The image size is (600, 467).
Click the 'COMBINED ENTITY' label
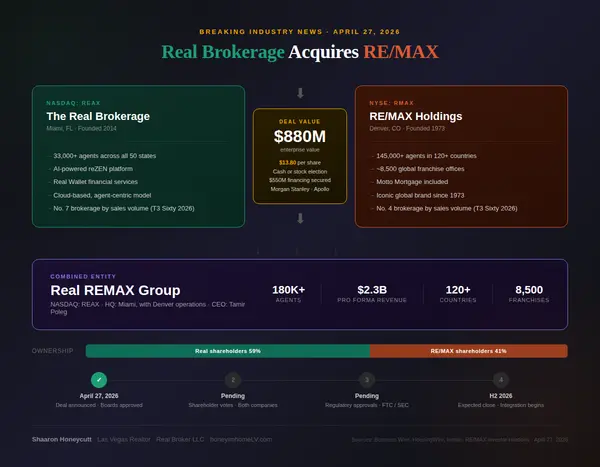click(x=83, y=276)
